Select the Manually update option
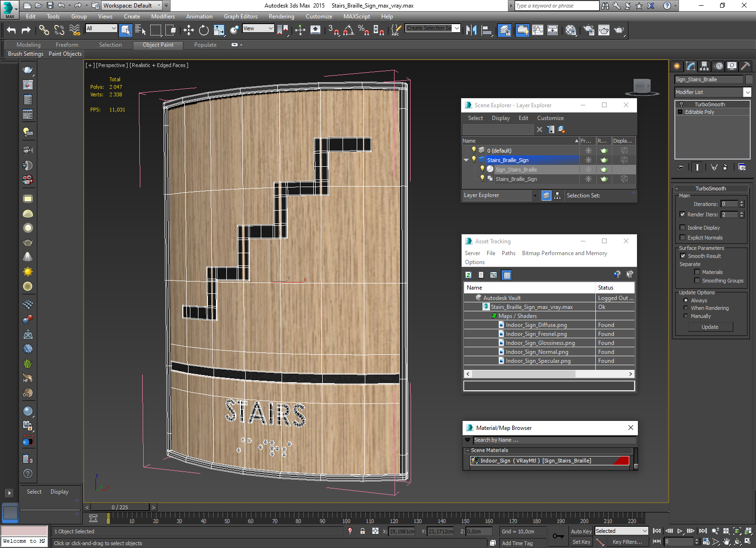756x548 pixels. pos(686,316)
